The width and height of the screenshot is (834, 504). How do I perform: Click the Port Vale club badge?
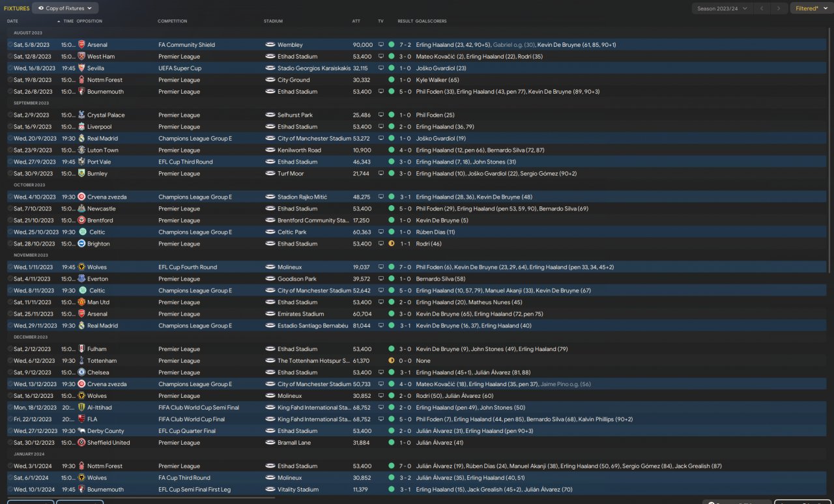tap(81, 162)
